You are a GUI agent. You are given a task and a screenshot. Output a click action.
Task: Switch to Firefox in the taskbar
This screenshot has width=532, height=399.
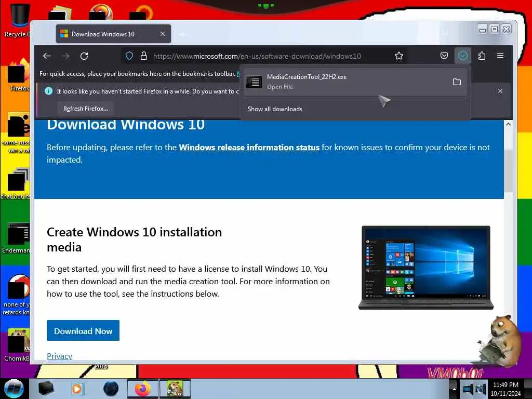[x=142, y=389]
